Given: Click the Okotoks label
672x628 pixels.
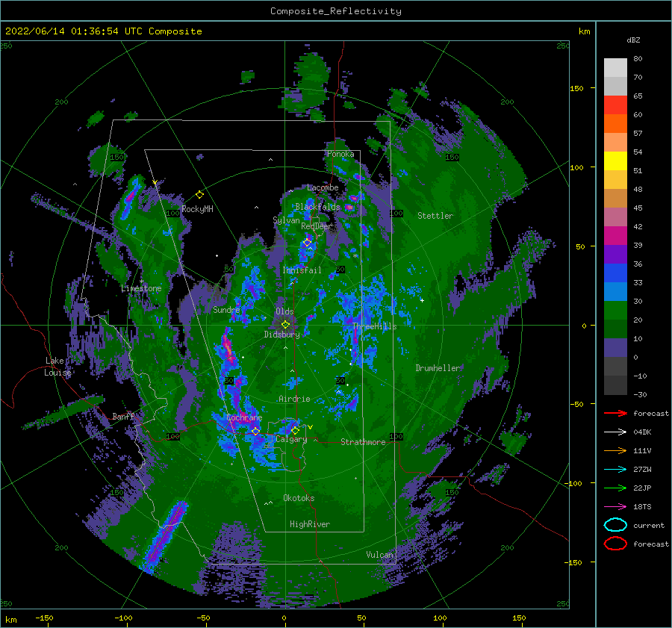Looking at the screenshot, I should click(x=299, y=498).
